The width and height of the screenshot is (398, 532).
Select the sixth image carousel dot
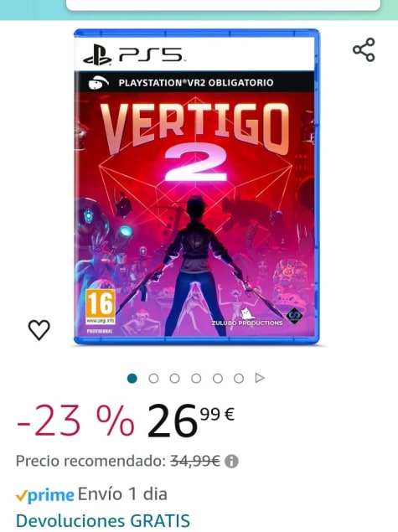coord(239,379)
